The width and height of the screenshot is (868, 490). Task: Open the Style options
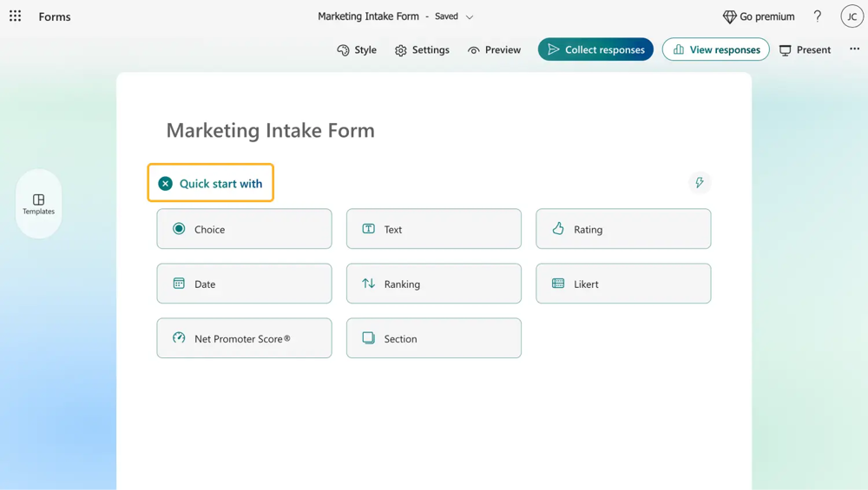coord(357,50)
